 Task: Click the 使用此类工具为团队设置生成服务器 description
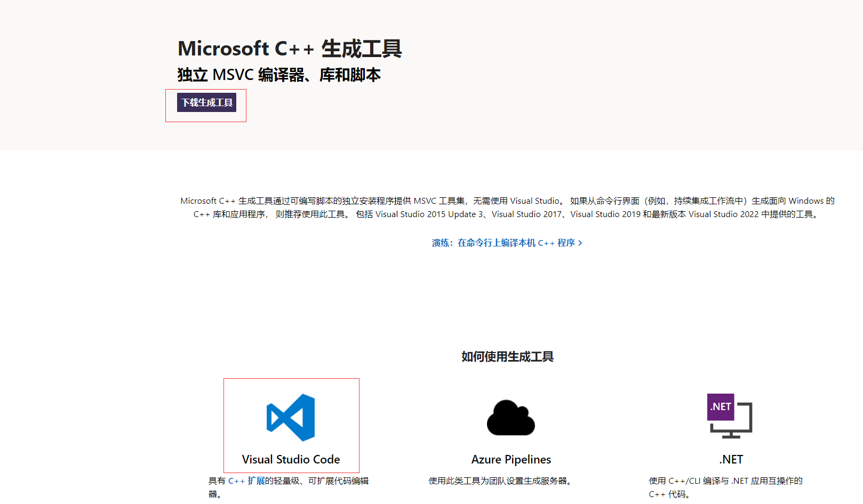[502, 481]
